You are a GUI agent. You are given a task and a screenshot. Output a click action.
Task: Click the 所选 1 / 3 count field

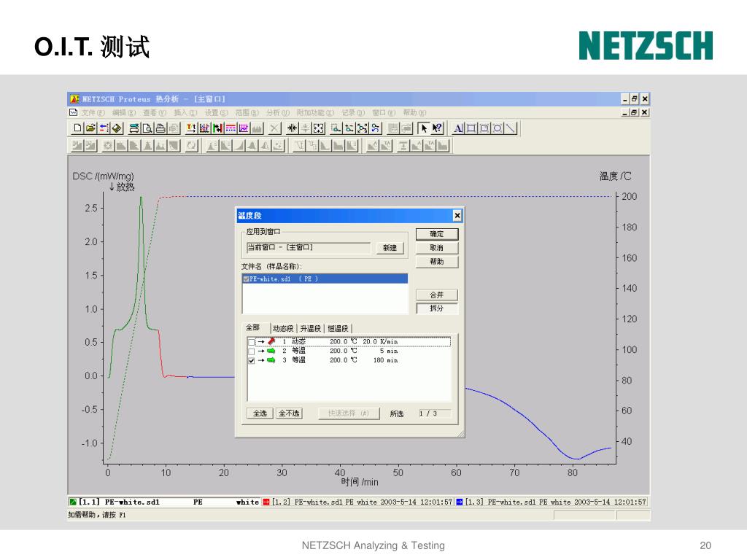click(435, 413)
